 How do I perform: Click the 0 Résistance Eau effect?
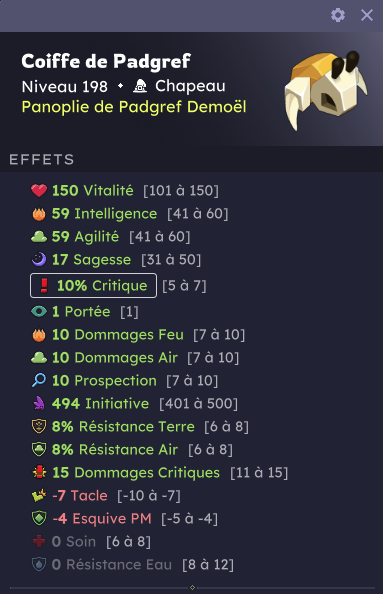[x=133, y=565]
